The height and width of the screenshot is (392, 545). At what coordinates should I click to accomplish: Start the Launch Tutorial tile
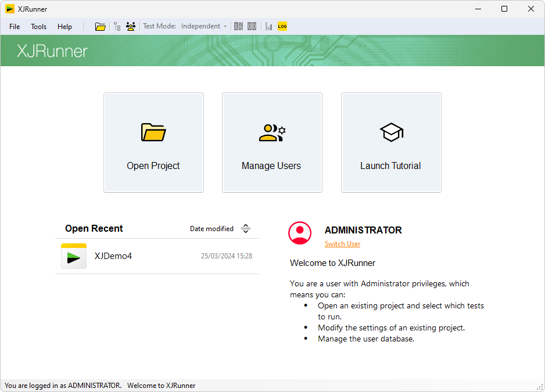point(390,142)
